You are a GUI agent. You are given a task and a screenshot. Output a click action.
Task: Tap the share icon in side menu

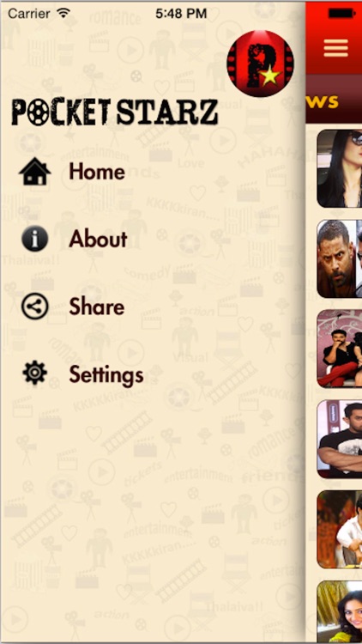[35, 307]
